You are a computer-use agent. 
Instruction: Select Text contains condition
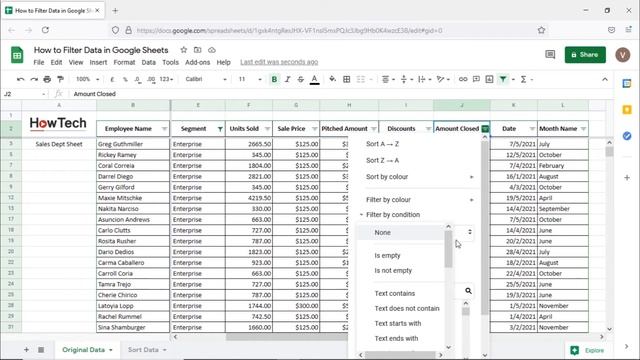pyautogui.click(x=395, y=293)
